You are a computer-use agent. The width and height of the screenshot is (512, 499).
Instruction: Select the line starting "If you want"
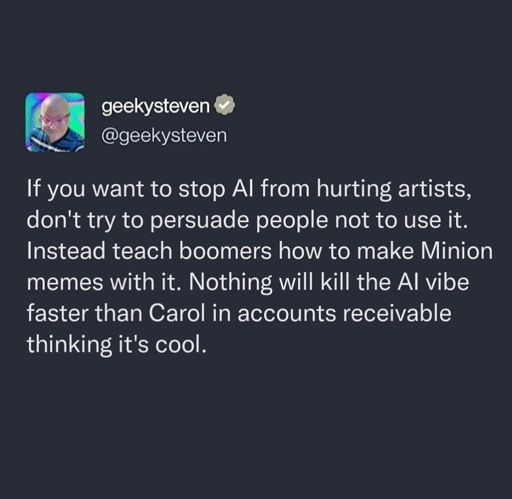click(x=249, y=189)
